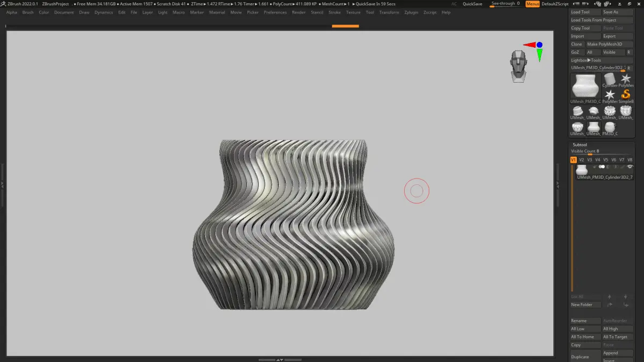Click the QuickSave button
Image resolution: width=644 pixels, height=362 pixels.
(x=472, y=4)
